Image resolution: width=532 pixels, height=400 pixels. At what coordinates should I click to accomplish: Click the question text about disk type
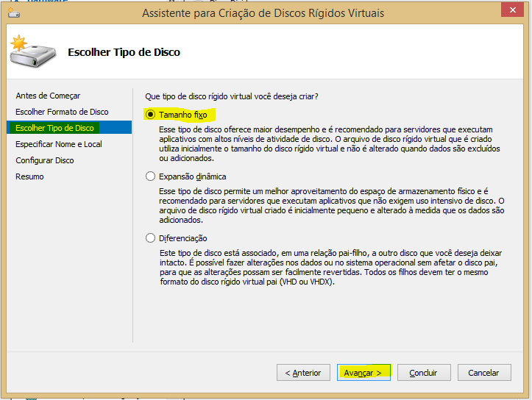pyautogui.click(x=232, y=96)
